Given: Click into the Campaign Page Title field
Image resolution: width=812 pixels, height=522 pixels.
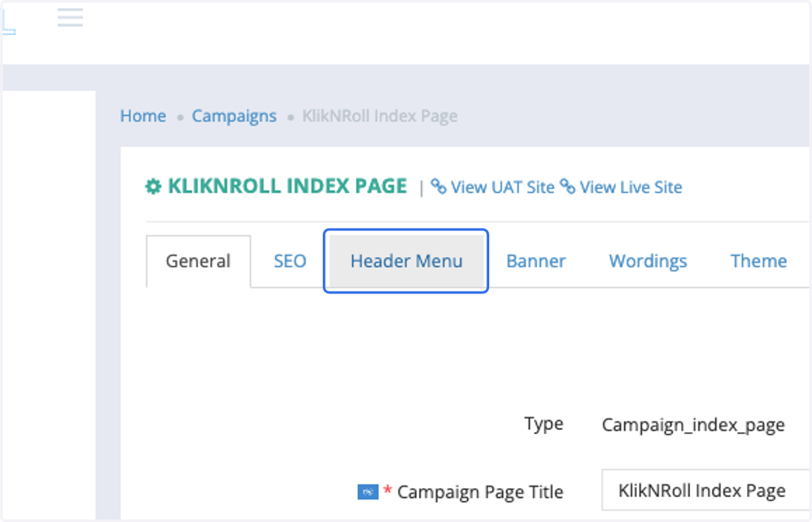Looking at the screenshot, I should 706,490.
